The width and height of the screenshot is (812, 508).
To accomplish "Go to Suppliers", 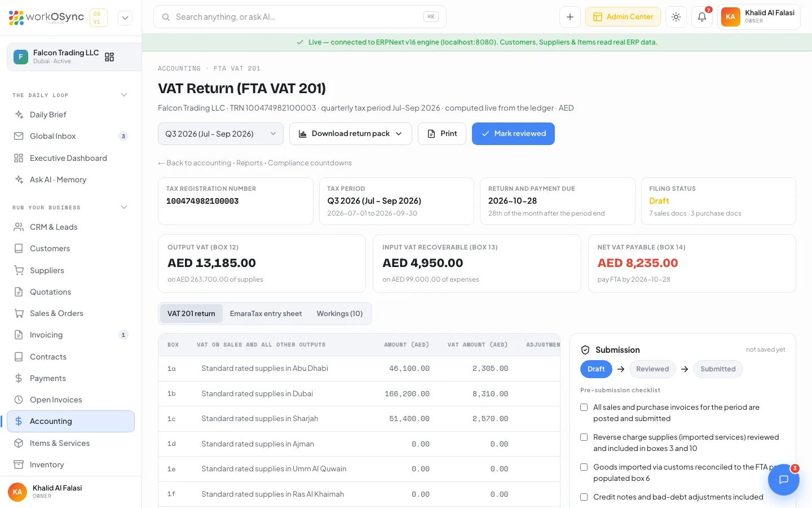I will point(70,270).
